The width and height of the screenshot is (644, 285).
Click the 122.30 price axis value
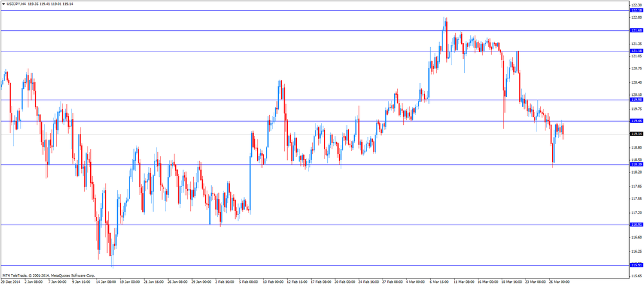coord(637,4)
